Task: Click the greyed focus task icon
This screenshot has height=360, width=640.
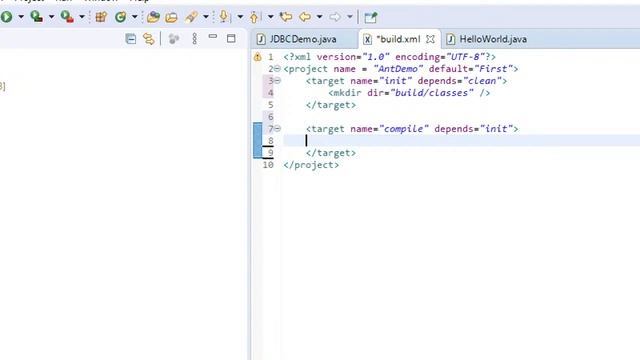Action: tap(174, 39)
